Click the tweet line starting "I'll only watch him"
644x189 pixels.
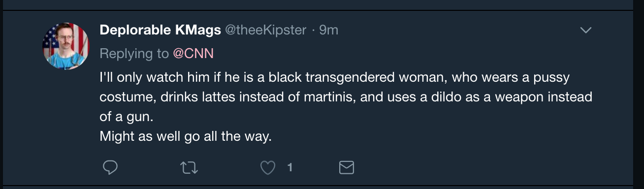(x=334, y=78)
